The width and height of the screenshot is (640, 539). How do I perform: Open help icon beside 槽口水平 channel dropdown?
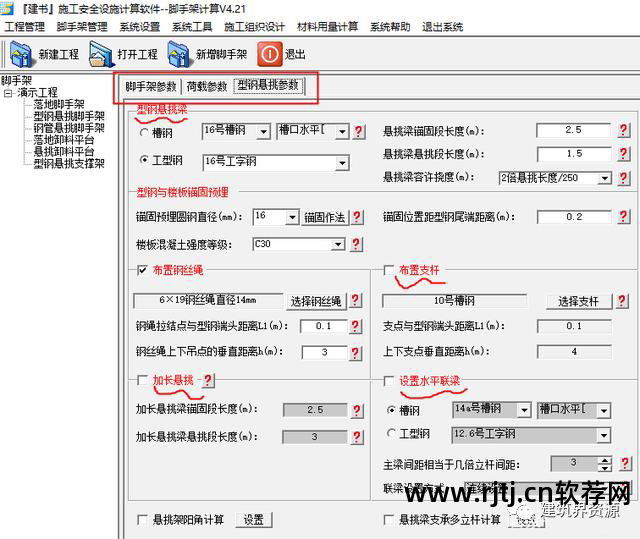click(x=358, y=131)
